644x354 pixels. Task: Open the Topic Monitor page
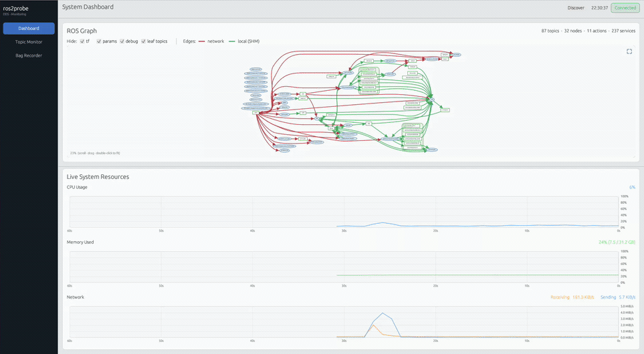tap(29, 42)
